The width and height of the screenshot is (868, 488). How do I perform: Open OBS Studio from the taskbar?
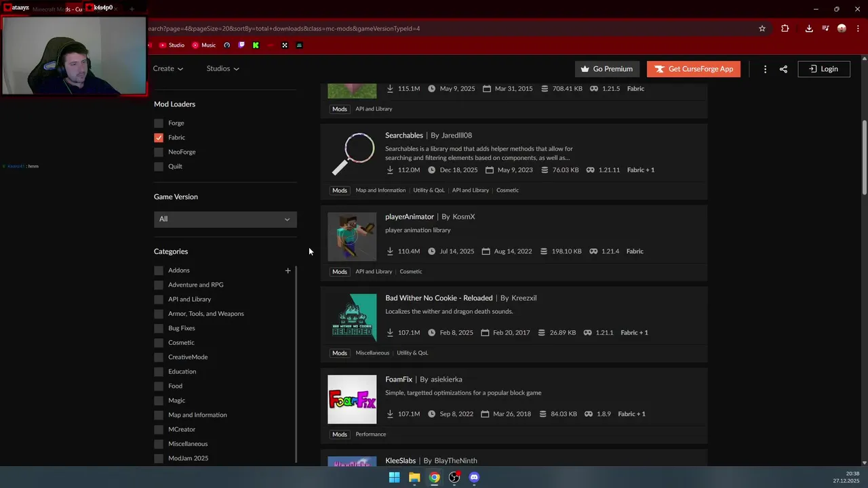(454, 477)
